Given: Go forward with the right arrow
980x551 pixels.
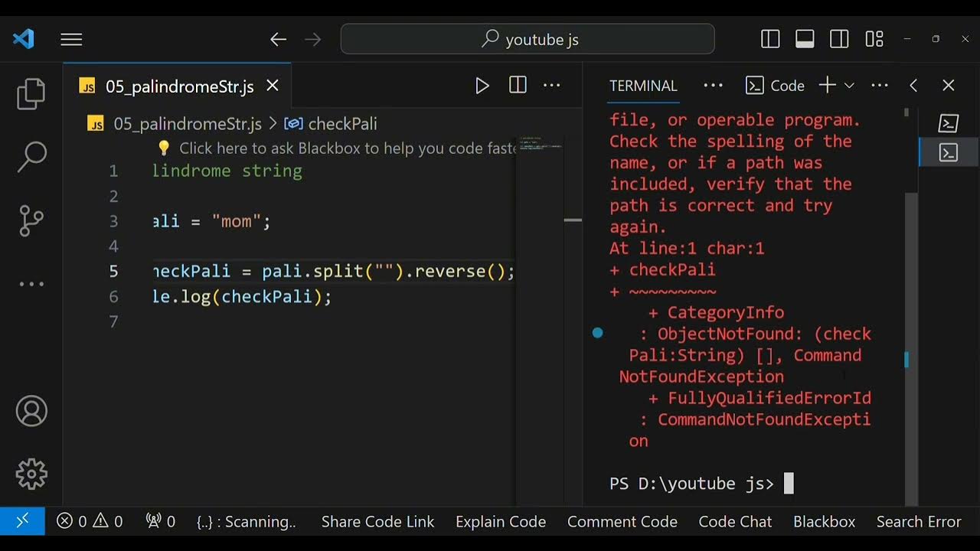Looking at the screenshot, I should pyautogui.click(x=312, y=40).
